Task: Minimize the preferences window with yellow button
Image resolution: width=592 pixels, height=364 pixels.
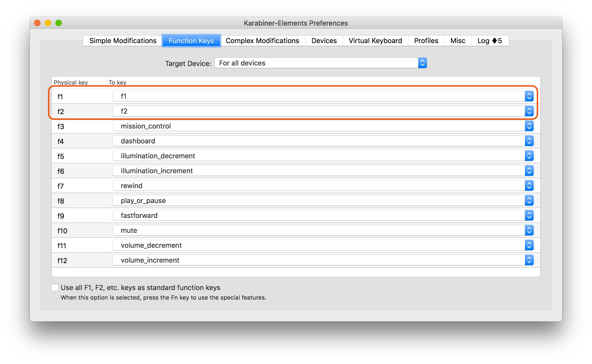Action: (48, 23)
